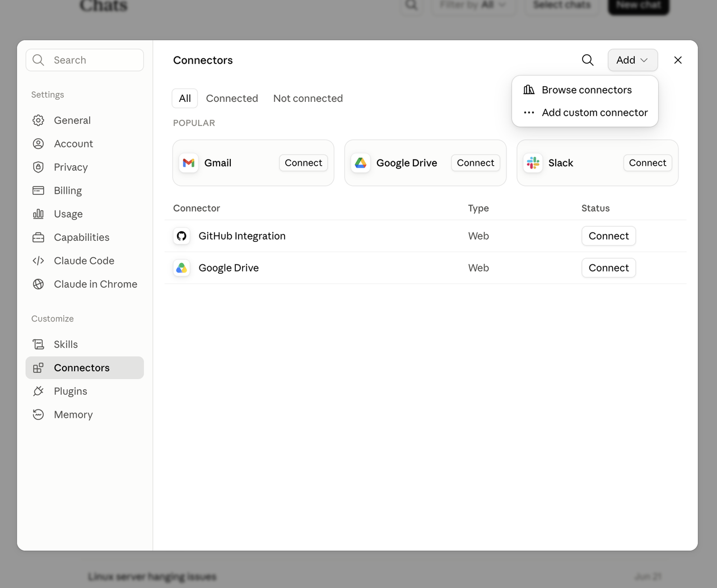This screenshot has height=588, width=717.
Task: Connect Slack from the popular card
Action: pos(648,163)
